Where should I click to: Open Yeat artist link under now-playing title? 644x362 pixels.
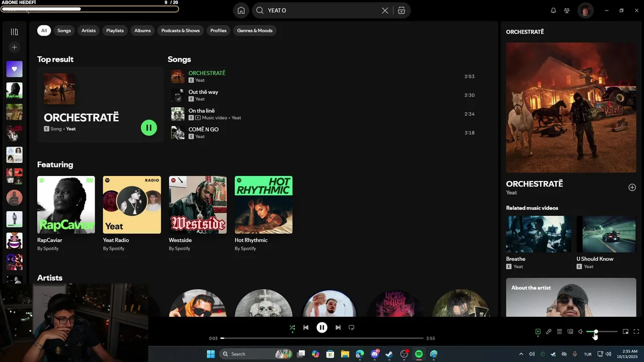511,193
